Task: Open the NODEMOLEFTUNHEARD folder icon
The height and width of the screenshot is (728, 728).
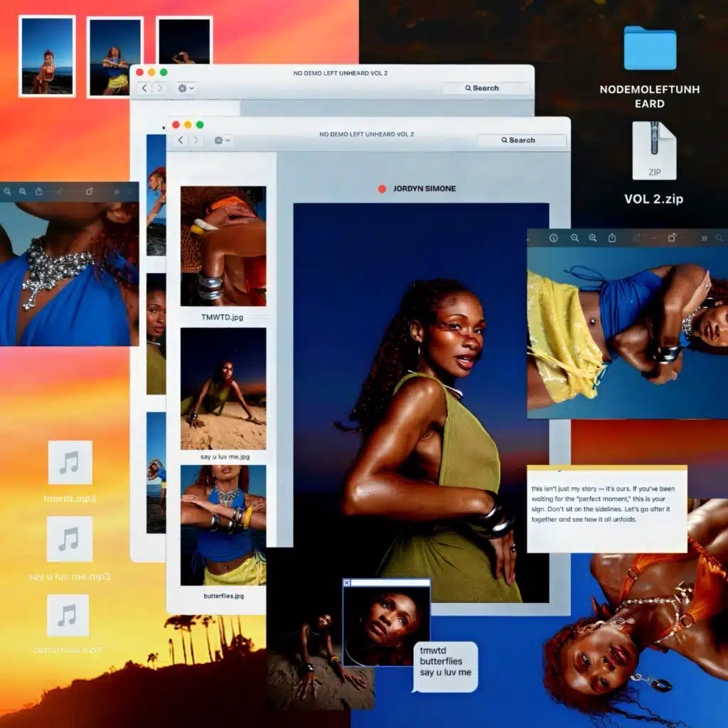Action: click(650, 49)
